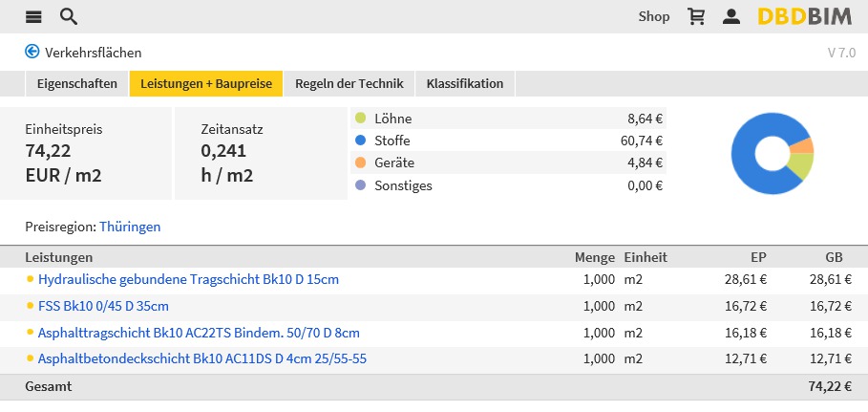The image size is (868, 412).
Task: Open the hamburger menu
Action: (x=33, y=16)
